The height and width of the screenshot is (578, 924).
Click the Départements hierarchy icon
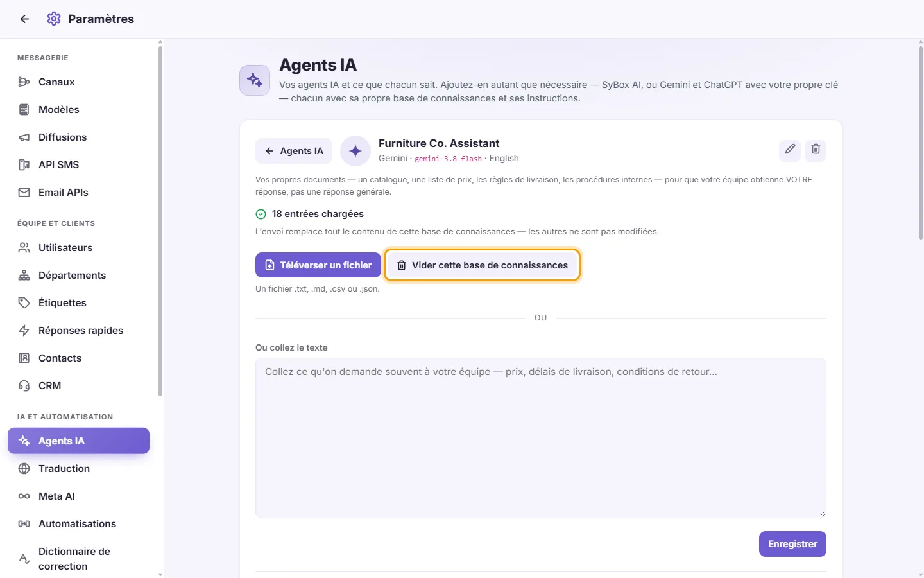click(24, 276)
